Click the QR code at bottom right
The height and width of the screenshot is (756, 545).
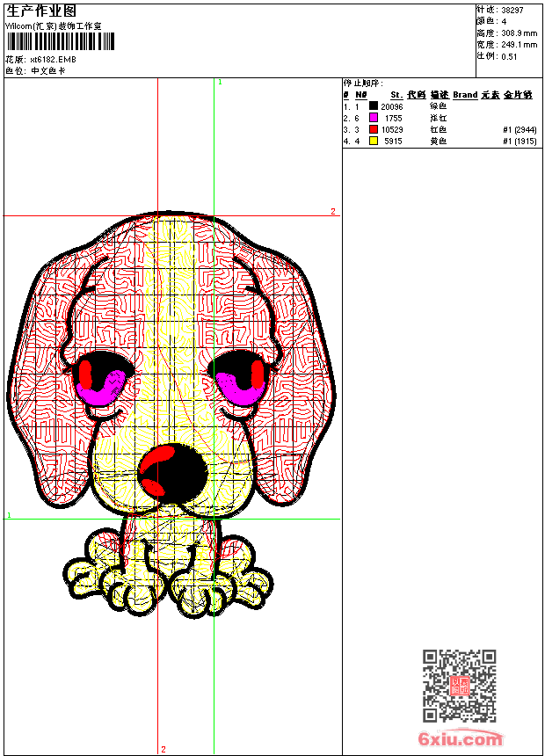tap(460, 686)
